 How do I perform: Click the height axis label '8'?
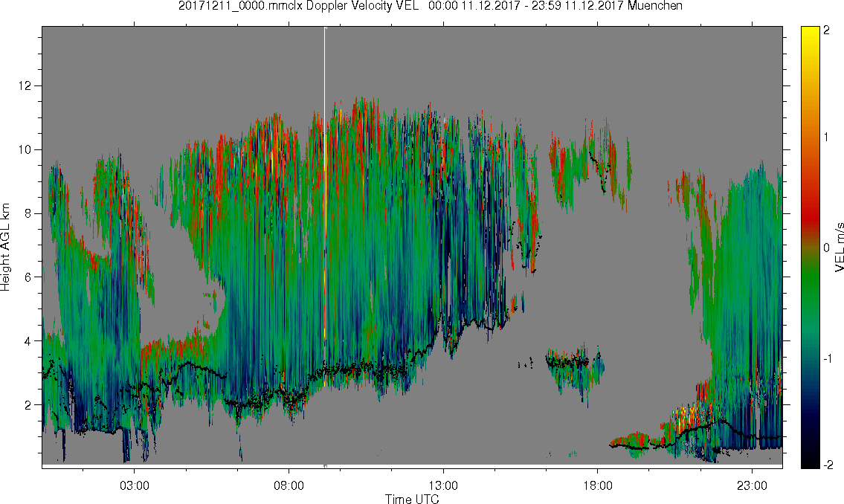pos(28,213)
